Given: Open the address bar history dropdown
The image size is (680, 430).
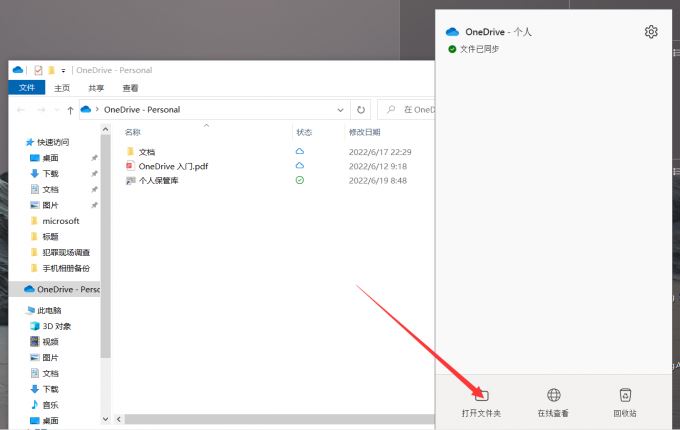Looking at the screenshot, I should click(340, 109).
